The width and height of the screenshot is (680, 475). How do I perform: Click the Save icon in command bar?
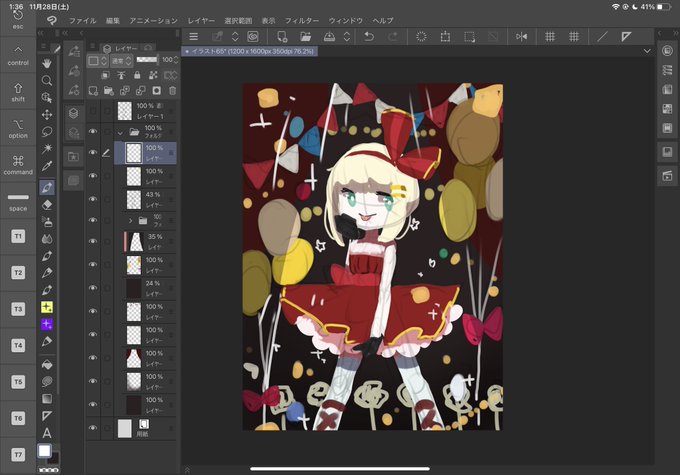(x=329, y=37)
